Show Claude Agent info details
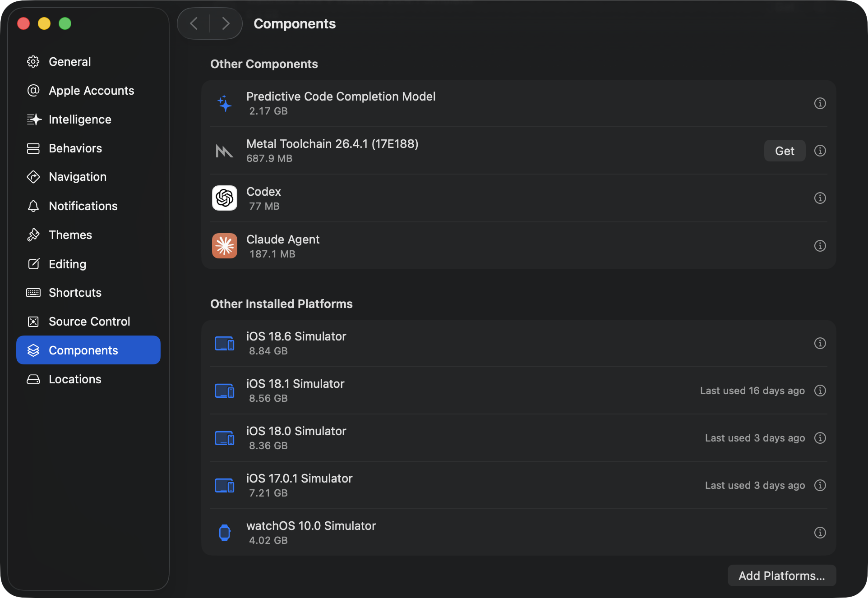Image resolution: width=868 pixels, height=598 pixels. click(x=820, y=246)
